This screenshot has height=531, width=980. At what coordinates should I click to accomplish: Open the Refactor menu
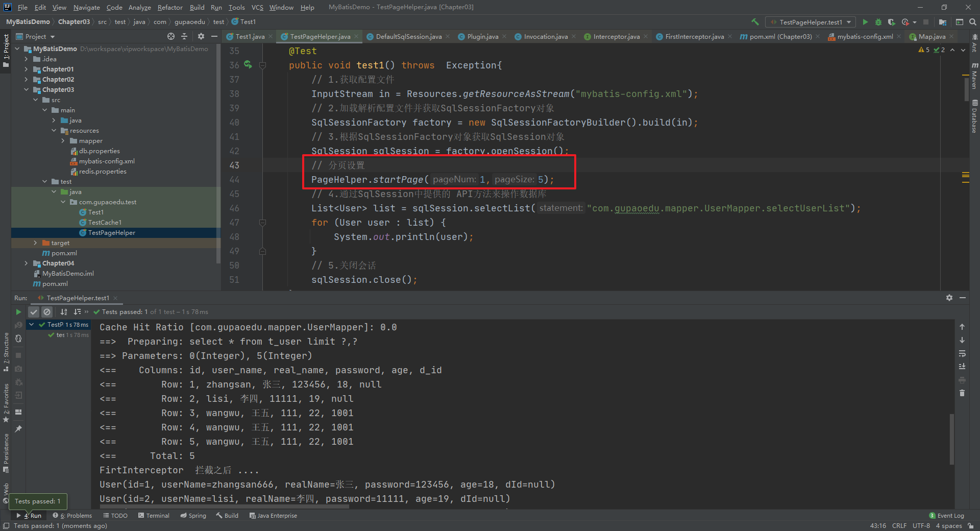(x=170, y=7)
